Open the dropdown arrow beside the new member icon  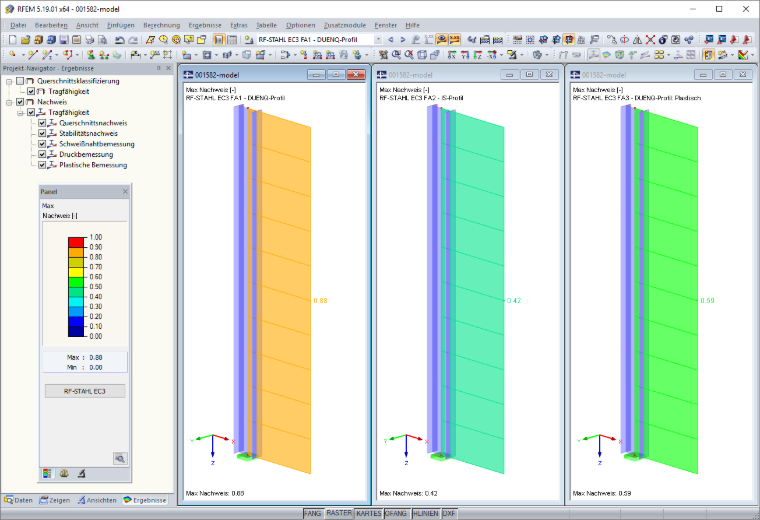coord(56,55)
